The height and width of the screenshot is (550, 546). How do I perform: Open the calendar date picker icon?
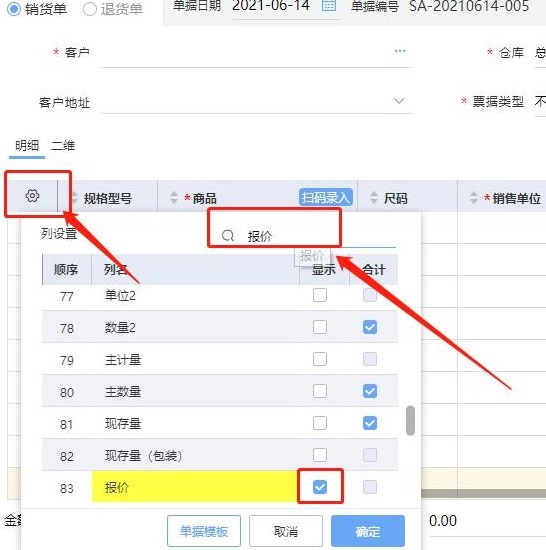pos(329,5)
